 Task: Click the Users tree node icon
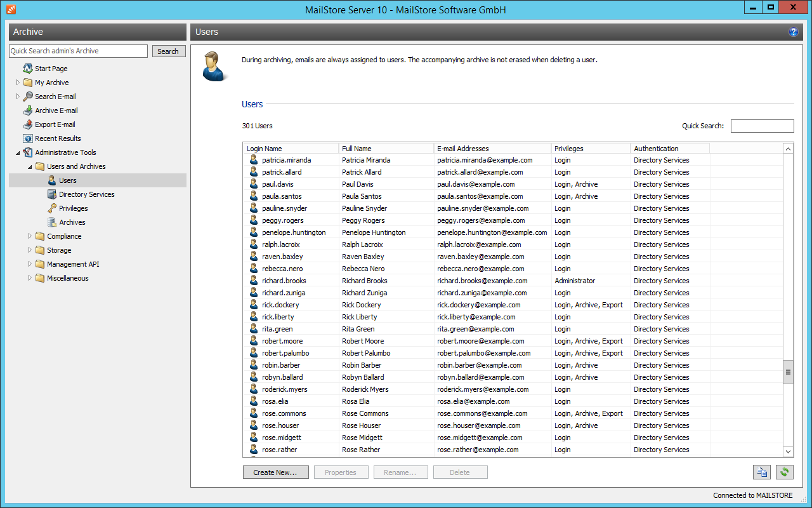click(52, 180)
